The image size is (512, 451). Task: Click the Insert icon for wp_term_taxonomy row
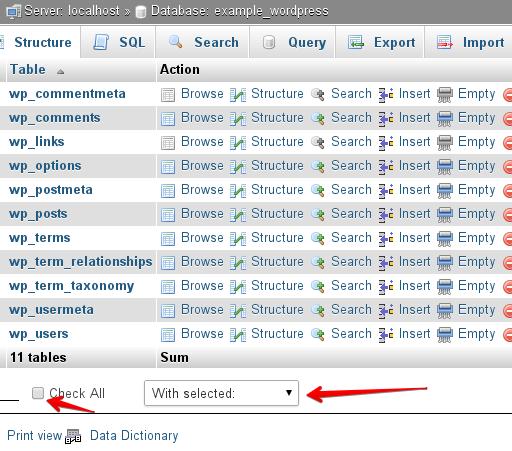pyautogui.click(x=386, y=286)
